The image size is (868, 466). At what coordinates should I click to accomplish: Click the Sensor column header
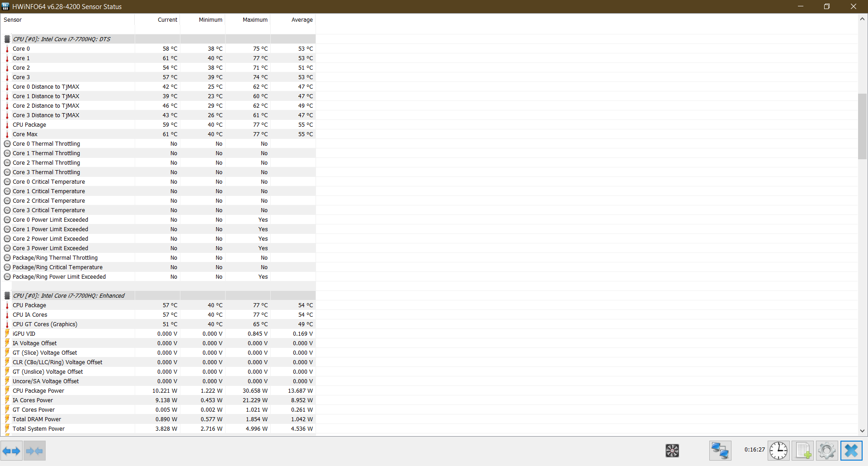click(x=68, y=20)
